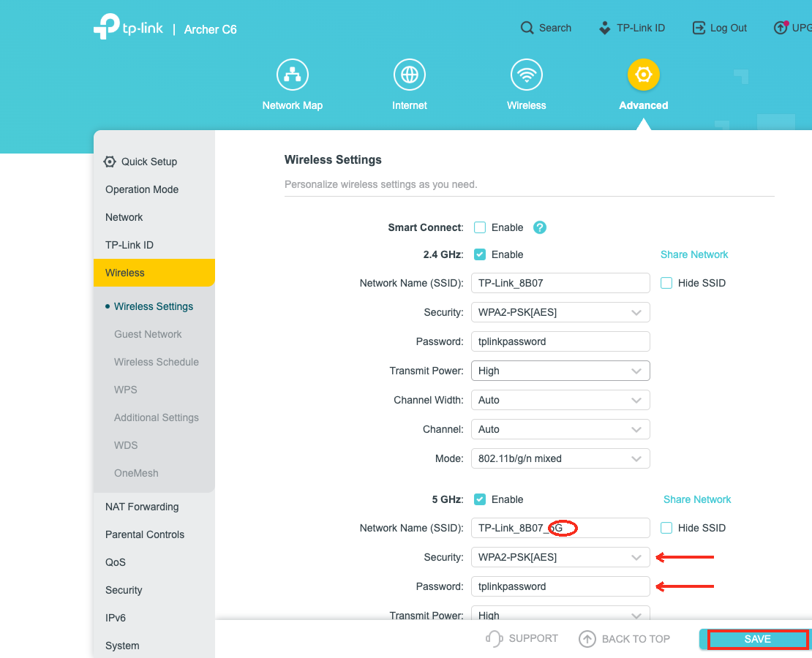Open WPS submenu item
Viewport: 812px width, 658px height.
[x=125, y=389]
